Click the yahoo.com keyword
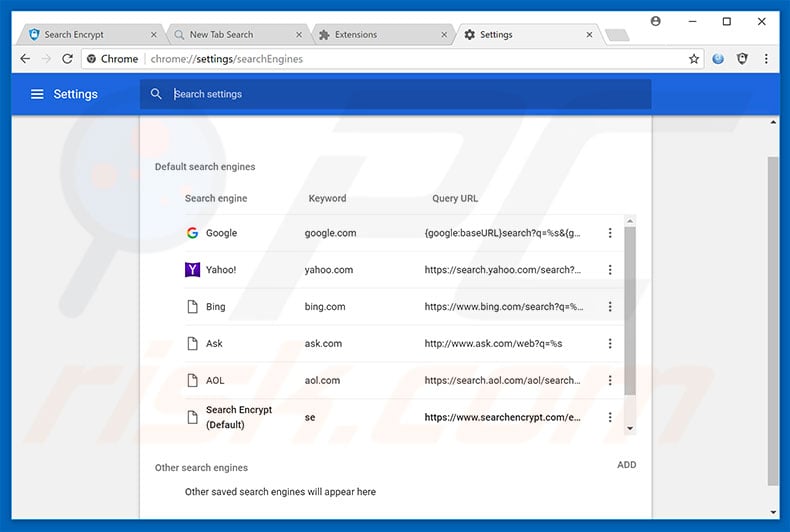Image resolution: width=790 pixels, height=532 pixels. [328, 270]
